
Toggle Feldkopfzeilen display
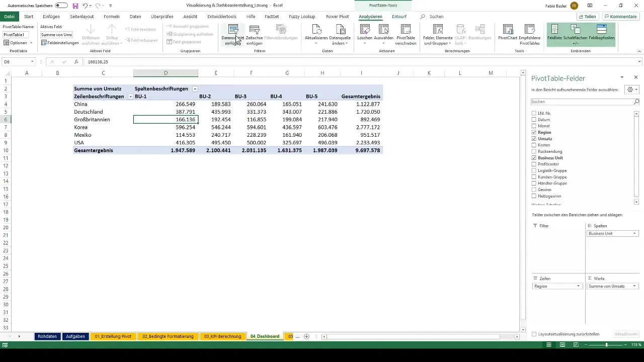pyautogui.click(x=601, y=34)
